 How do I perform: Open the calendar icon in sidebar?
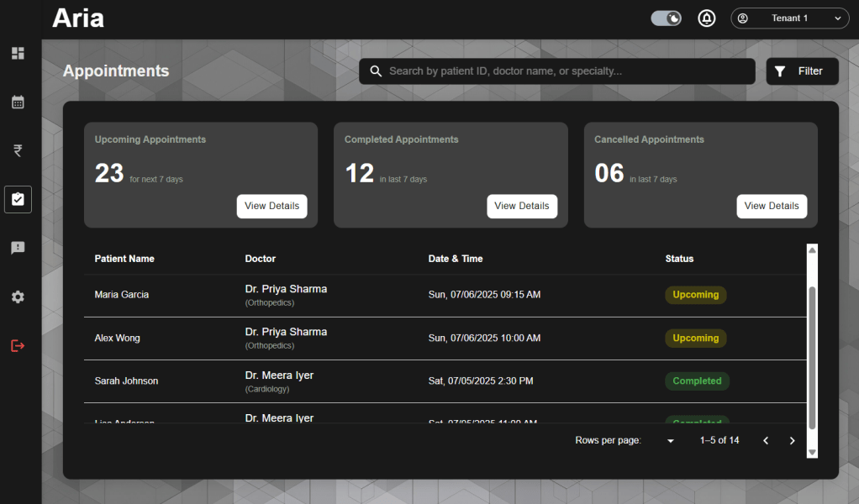18,102
